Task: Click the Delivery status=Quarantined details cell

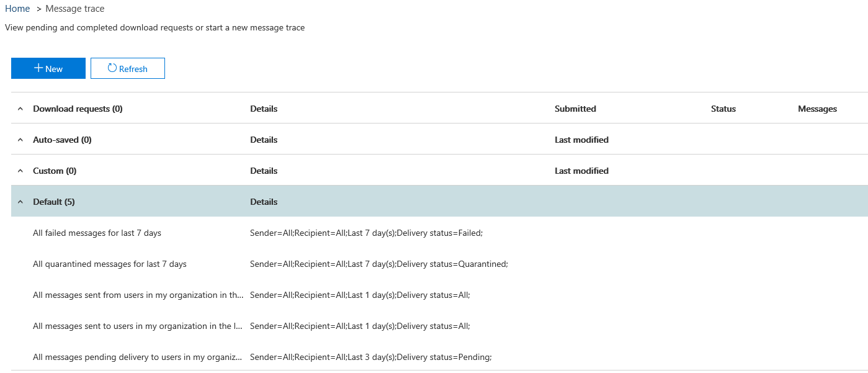Action: click(x=379, y=264)
